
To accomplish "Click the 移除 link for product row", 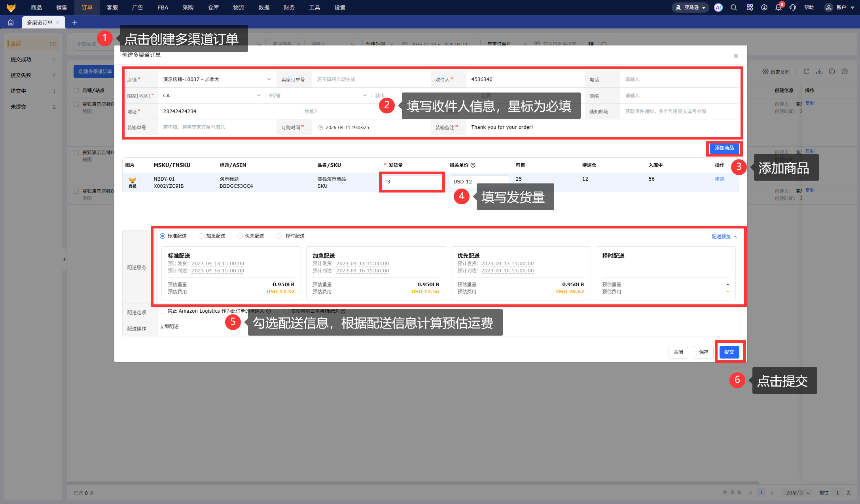I will [x=720, y=179].
